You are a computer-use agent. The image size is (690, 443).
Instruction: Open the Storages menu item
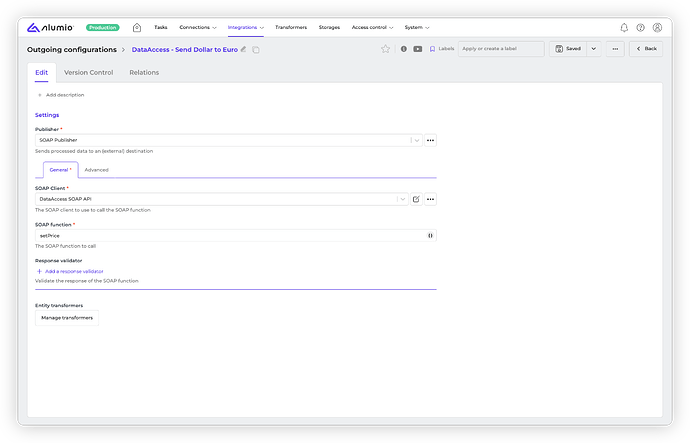pyautogui.click(x=329, y=27)
